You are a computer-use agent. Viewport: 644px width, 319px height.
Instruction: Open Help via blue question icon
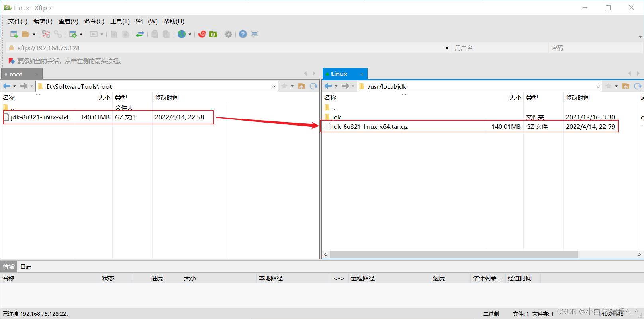(243, 34)
